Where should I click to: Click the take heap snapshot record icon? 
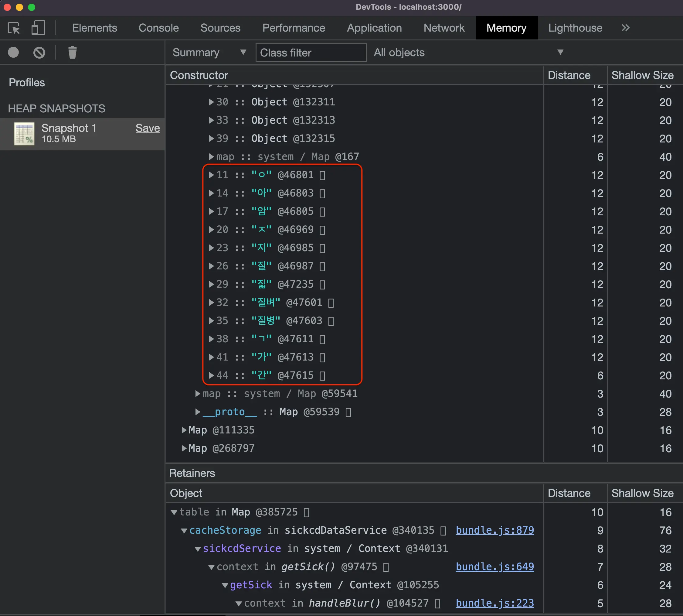(14, 53)
